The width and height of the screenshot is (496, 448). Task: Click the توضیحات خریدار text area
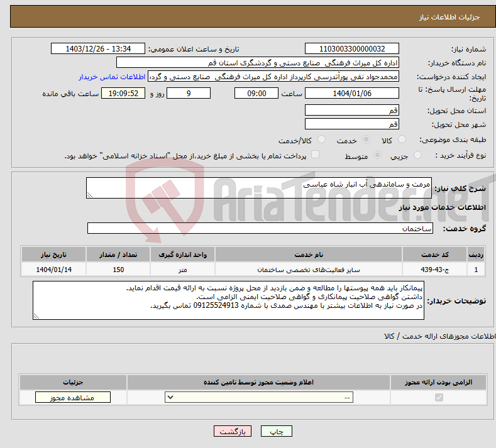[x=228, y=300]
